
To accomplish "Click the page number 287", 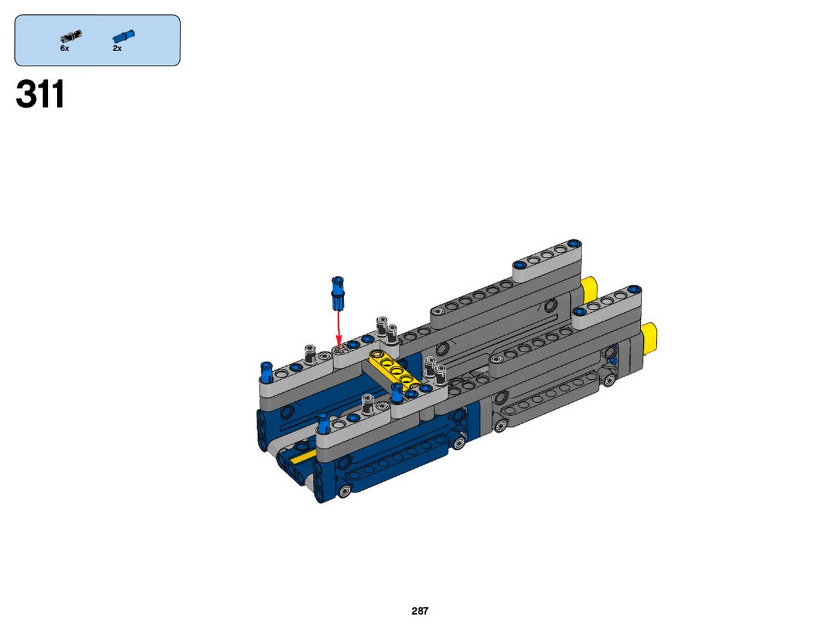I will point(420,611).
